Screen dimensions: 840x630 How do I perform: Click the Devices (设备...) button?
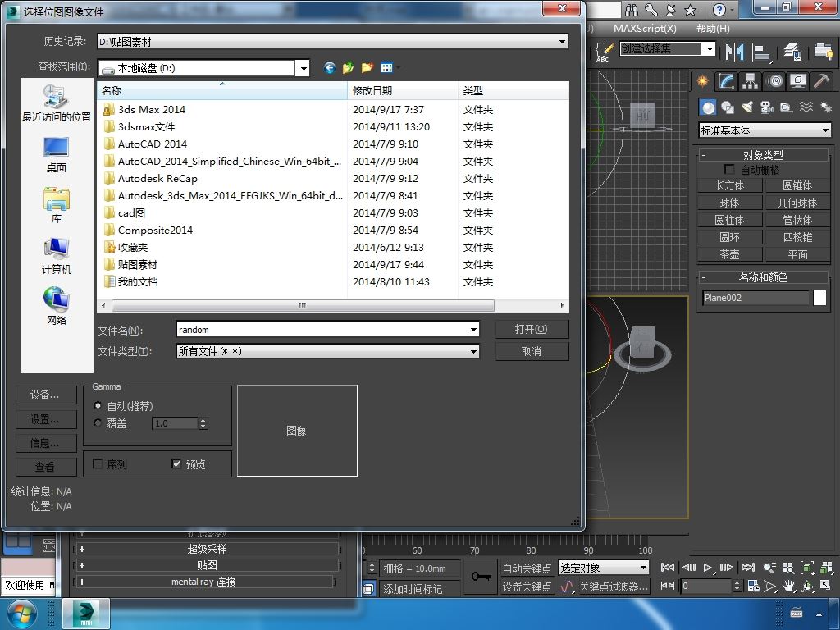coord(46,395)
